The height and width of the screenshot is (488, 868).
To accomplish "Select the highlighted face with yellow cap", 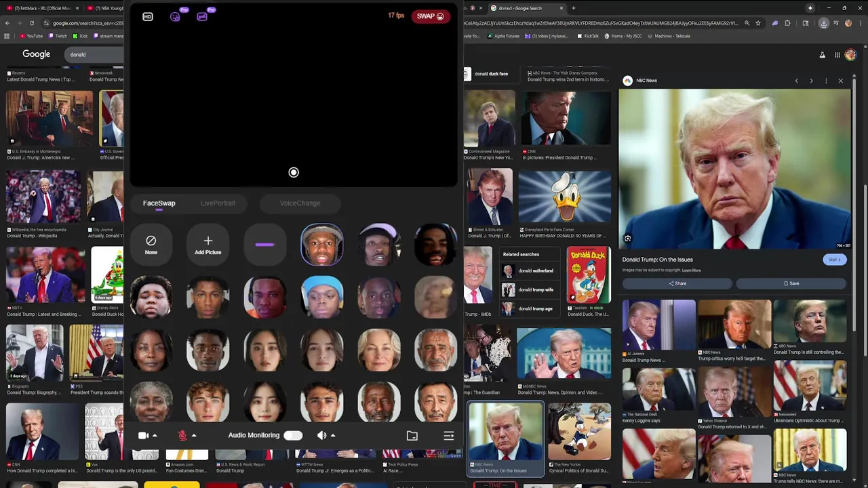I will tap(322, 245).
